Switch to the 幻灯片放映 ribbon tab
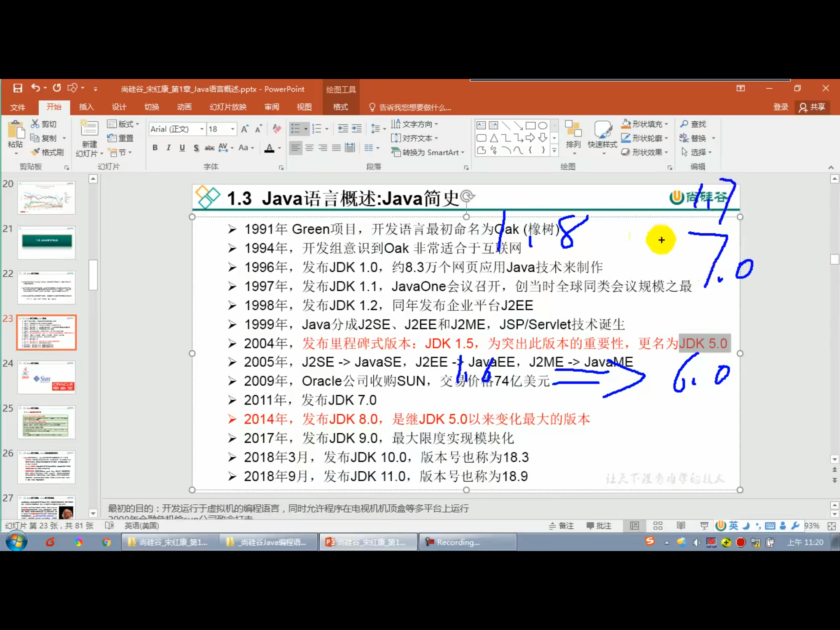This screenshot has width=840, height=630. pyautogui.click(x=227, y=107)
